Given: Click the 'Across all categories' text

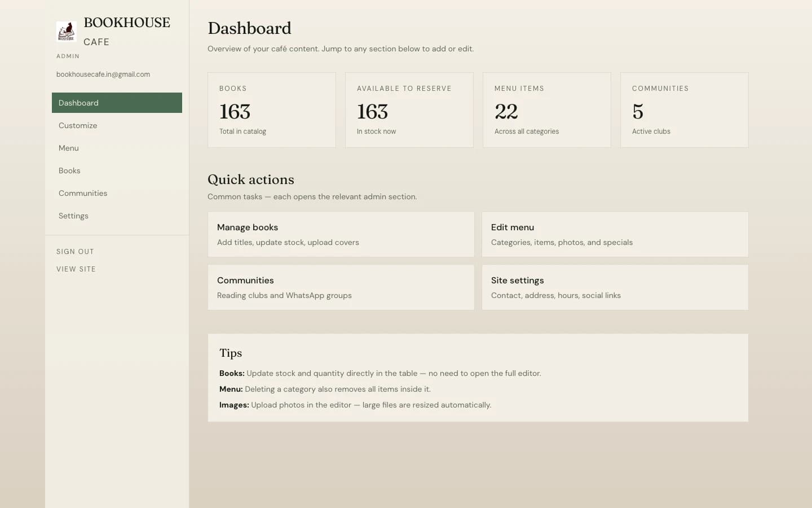Looking at the screenshot, I should click(527, 132).
